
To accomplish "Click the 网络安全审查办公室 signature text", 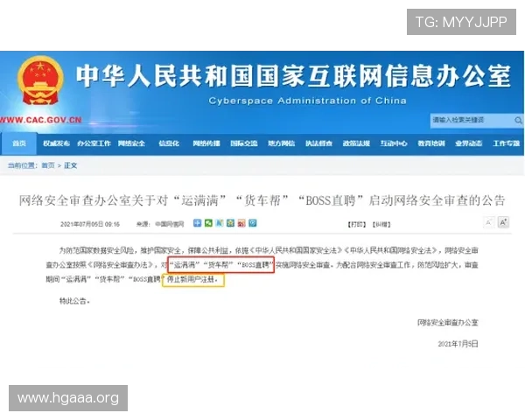I will tap(448, 322).
